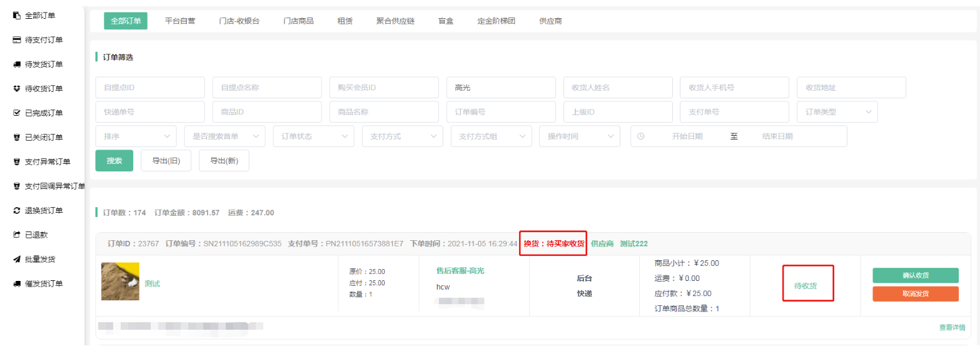
Task: Open the 查看详情 link
Action: pyautogui.click(x=952, y=327)
